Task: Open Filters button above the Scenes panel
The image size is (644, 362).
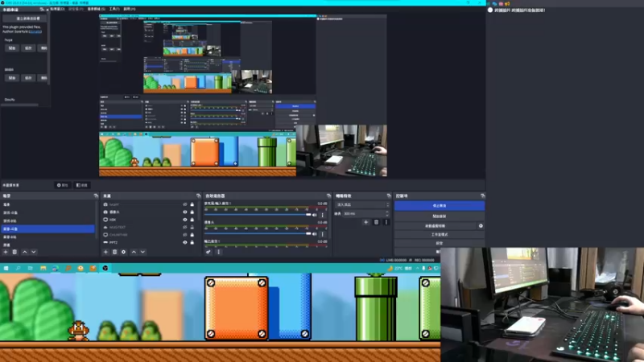Action: pos(82,185)
